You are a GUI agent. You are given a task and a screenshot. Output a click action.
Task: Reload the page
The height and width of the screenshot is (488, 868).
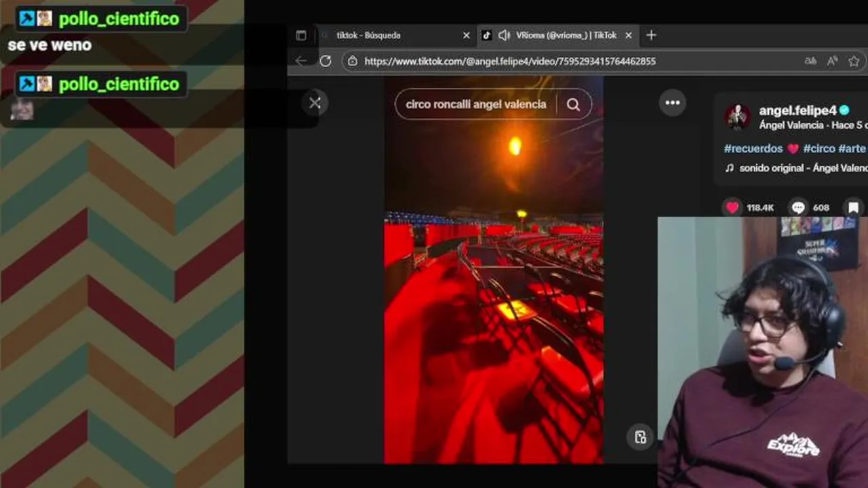(325, 61)
